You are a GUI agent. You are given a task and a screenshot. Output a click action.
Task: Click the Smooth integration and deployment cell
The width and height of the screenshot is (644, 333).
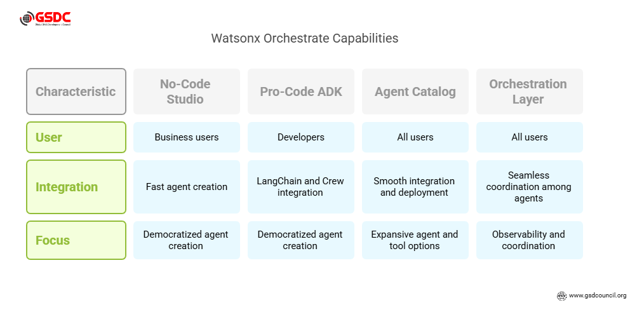415,187
